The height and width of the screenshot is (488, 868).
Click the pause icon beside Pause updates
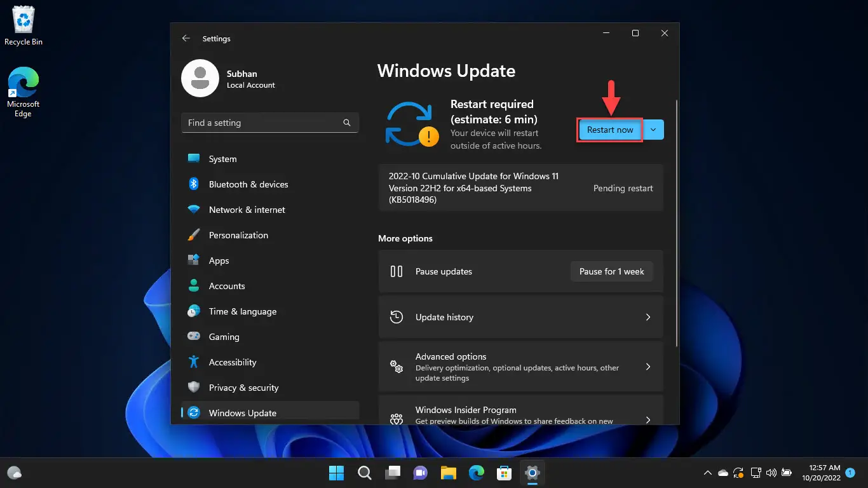[x=397, y=271]
